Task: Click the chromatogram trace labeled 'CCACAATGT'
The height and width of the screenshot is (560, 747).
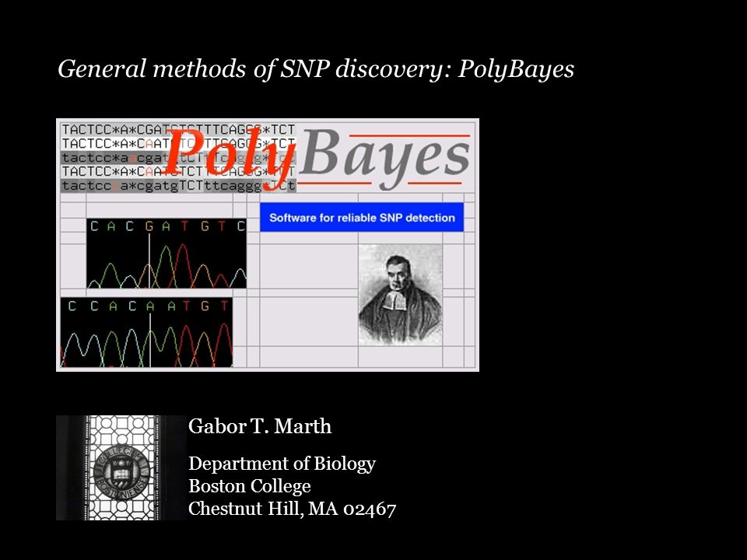Action: pos(147,332)
